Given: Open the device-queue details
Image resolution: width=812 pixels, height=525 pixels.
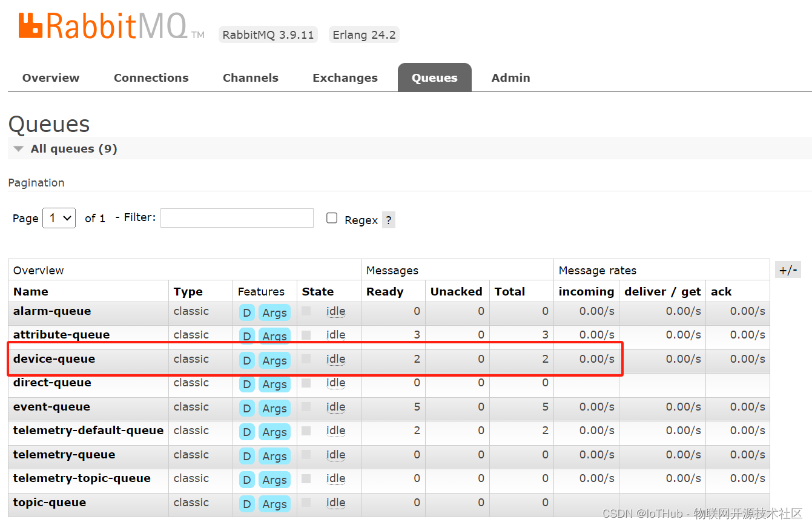Looking at the screenshot, I should click(x=54, y=359).
